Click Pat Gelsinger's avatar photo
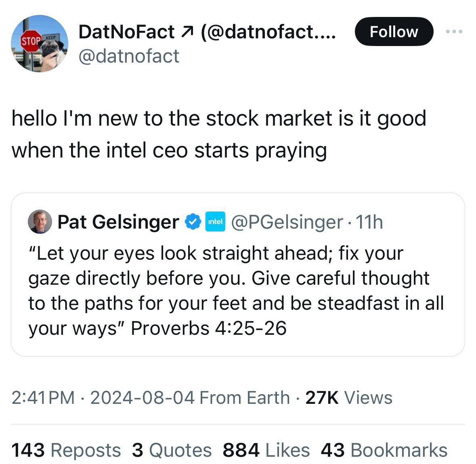 40,222
